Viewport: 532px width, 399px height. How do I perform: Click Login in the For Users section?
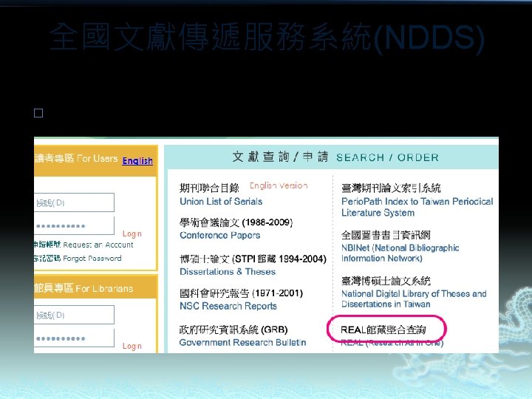(x=132, y=233)
